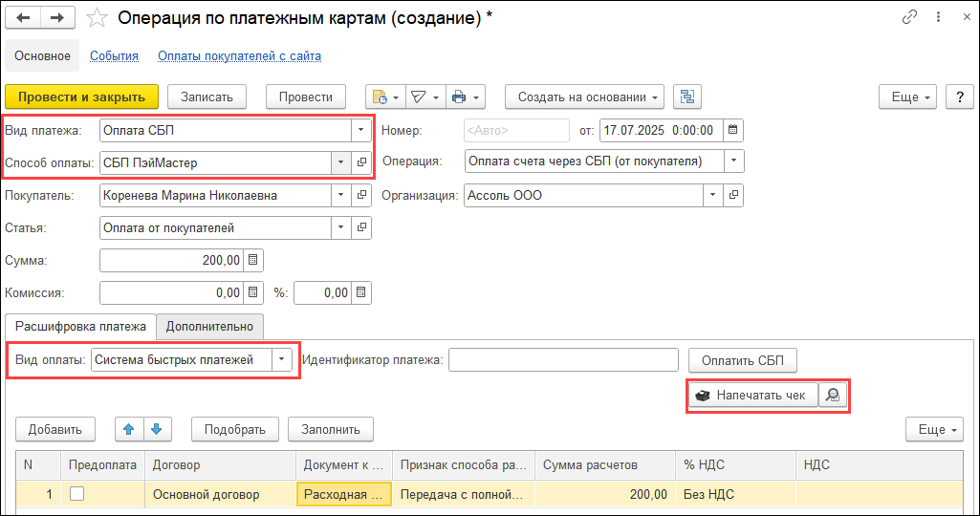Move row up with the blue arrow
This screenshot has width=980, height=516.
coord(128,429)
